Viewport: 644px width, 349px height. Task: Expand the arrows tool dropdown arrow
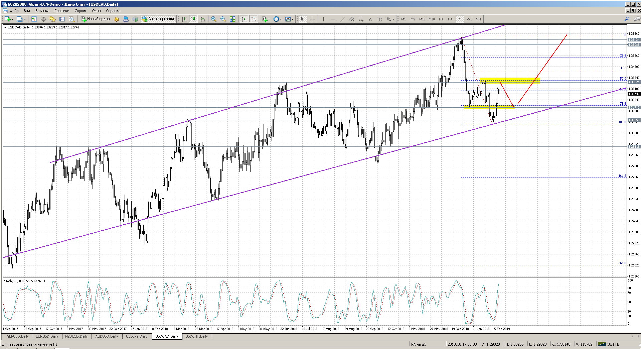tap(393, 19)
